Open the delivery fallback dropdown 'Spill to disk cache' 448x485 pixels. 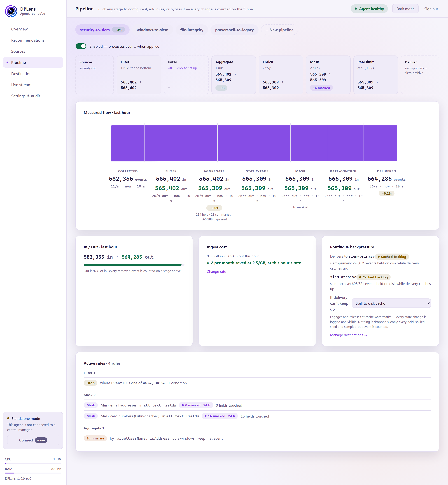click(x=391, y=303)
